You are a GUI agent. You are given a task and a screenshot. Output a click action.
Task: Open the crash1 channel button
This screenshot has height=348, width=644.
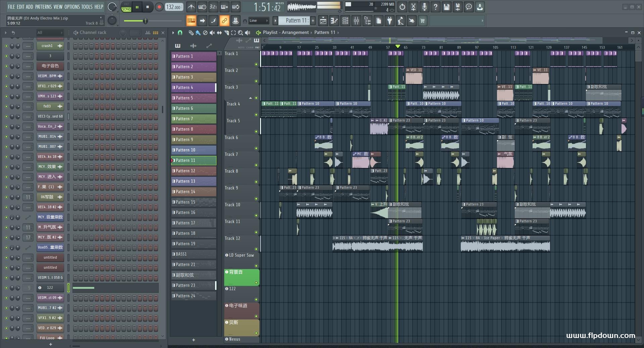50,46
